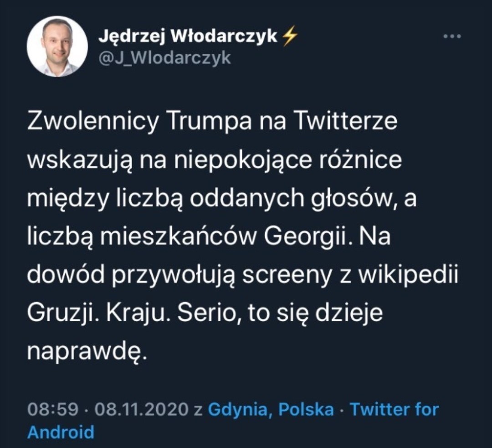The image size is (492, 448).
Task: Click the Twitter for Android source link
Action: [x=394, y=409]
